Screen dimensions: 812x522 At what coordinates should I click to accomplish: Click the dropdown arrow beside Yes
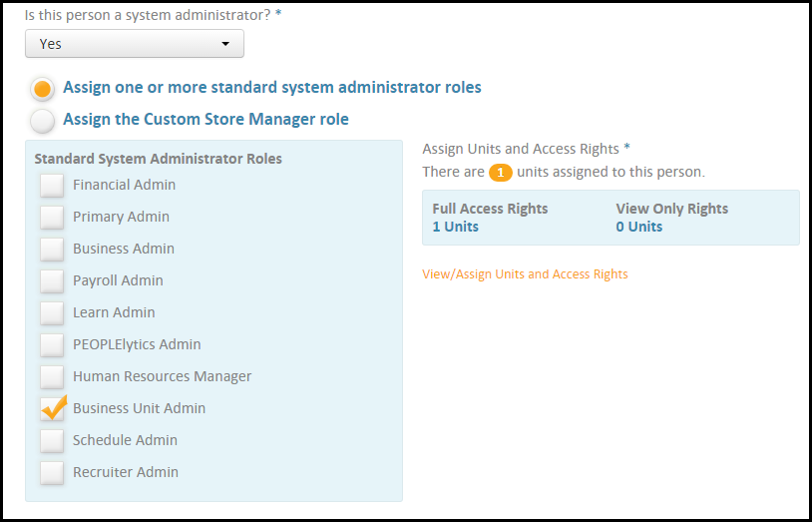(225, 44)
